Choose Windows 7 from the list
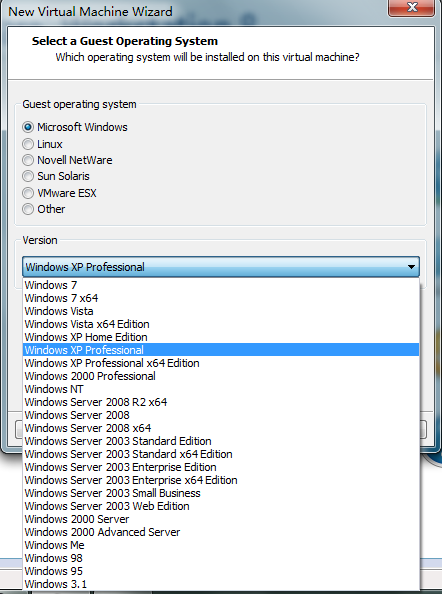 pyautogui.click(x=221, y=285)
